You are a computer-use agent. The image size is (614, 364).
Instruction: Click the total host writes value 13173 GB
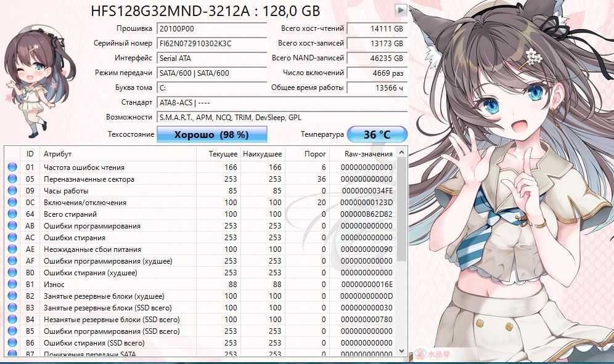377,44
